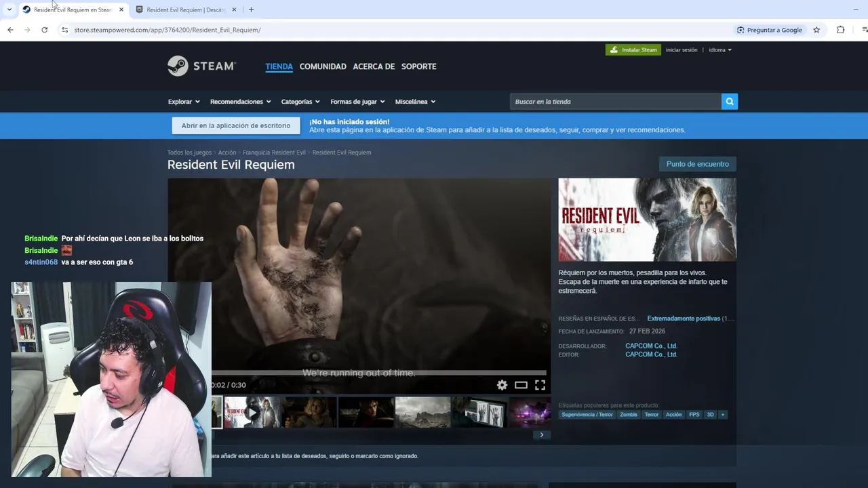Expand the Miscelánea menu
This screenshot has height=488, width=868.
pos(415,102)
